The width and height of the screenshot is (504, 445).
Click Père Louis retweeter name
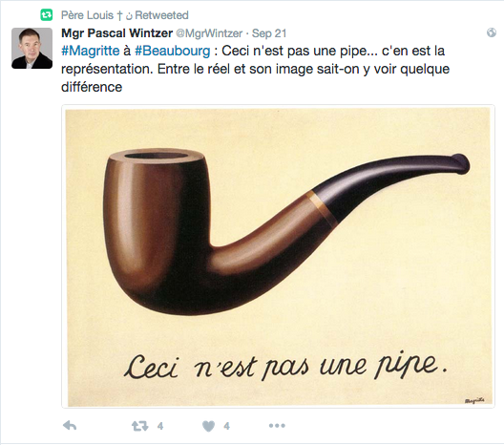(x=87, y=15)
